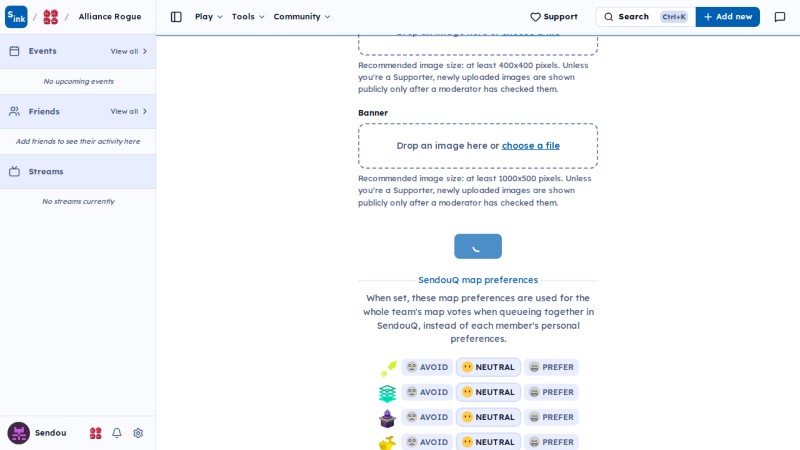Select Avoid for Splat Zones
The image size is (800, 450).
[427, 392]
